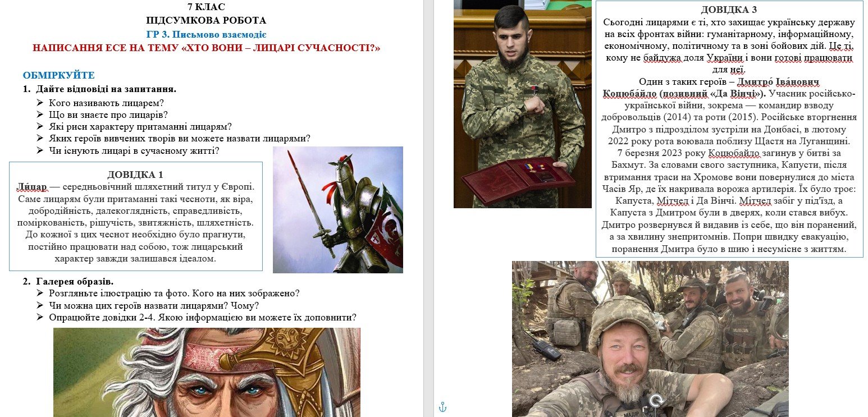Click the red "НАПИСАННЯ ЕСЕ НА ТЕМУ" heading
The image size is (868, 417).
click(206, 48)
